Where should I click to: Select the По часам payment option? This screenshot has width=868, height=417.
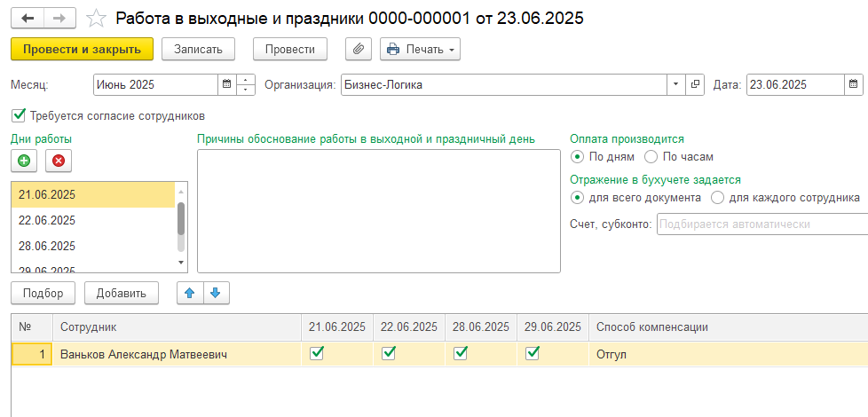tap(651, 156)
